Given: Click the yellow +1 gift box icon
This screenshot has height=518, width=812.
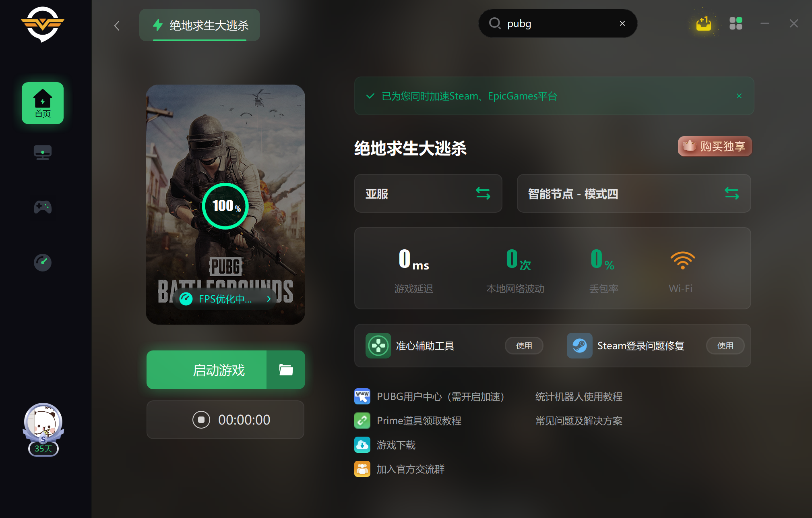Looking at the screenshot, I should pyautogui.click(x=703, y=24).
